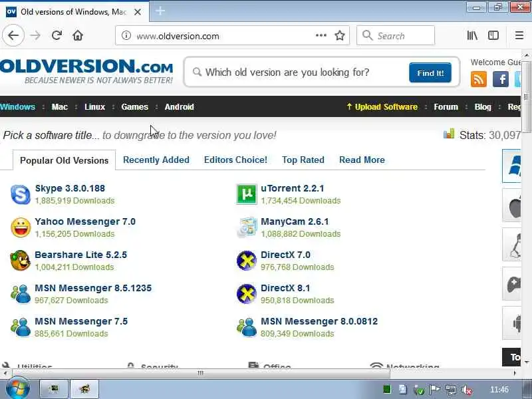The image size is (532, 399).
Task: Open the Editors Choice! tab
Action: (235, 160)
